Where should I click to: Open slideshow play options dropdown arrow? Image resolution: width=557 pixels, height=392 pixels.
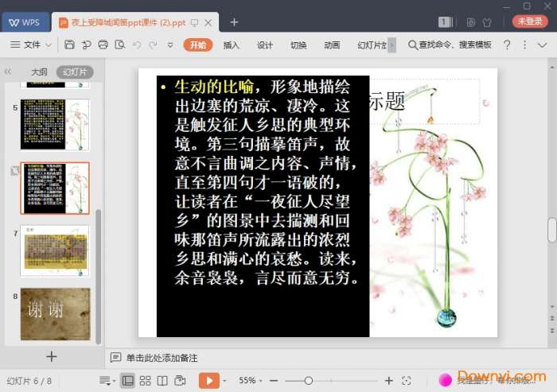tap(225, 381)
